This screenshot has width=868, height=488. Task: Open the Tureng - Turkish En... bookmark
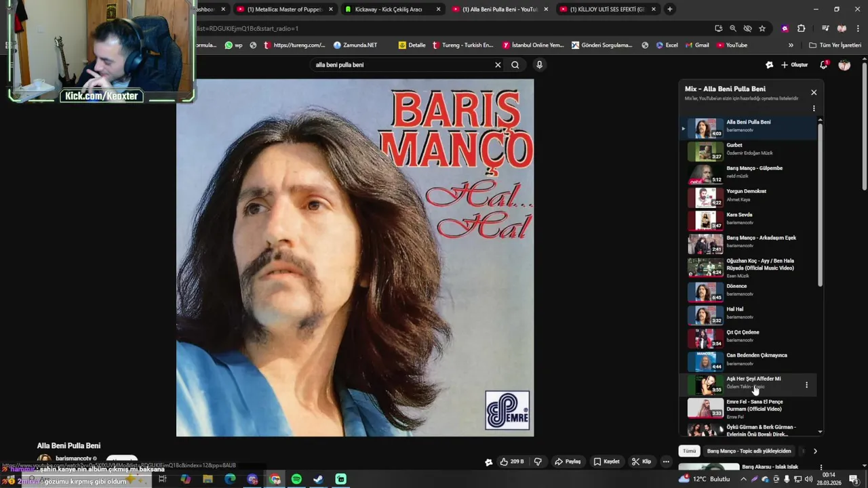(x=462, y=45)
